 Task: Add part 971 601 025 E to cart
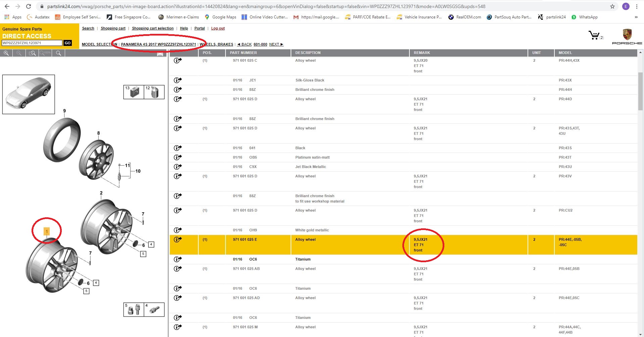pyautogui.click(x=178, y=239)
